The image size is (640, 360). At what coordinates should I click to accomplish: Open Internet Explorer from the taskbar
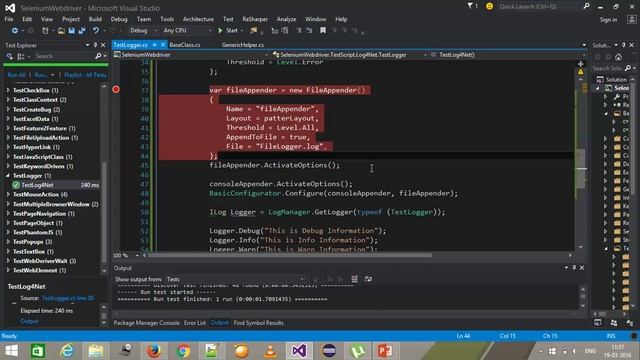67,351
